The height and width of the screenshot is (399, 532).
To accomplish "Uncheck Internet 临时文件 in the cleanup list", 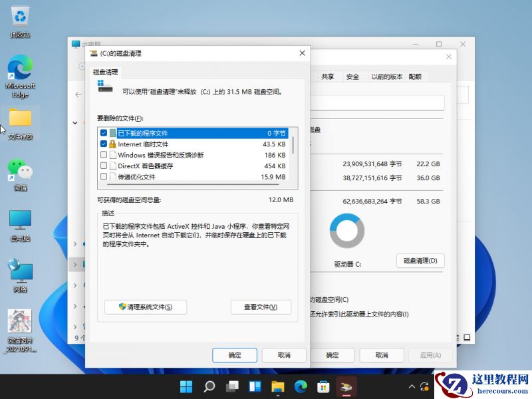I will click(103, 144).
